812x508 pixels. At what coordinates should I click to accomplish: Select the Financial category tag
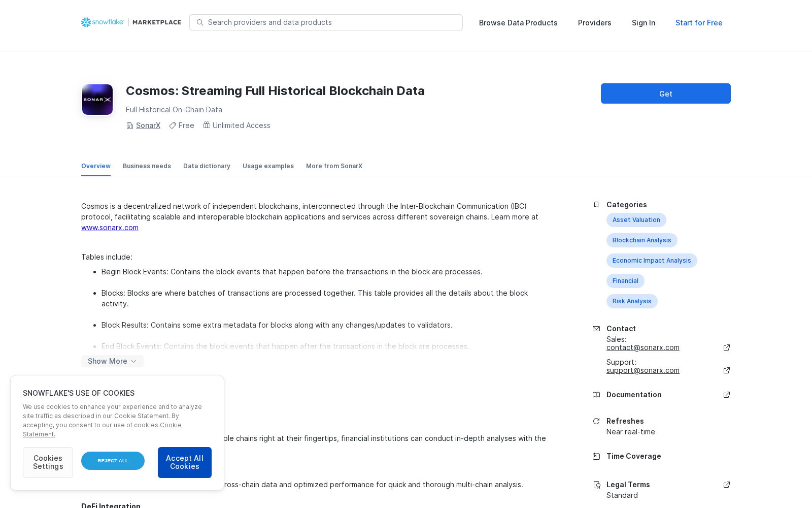[625, 281]
